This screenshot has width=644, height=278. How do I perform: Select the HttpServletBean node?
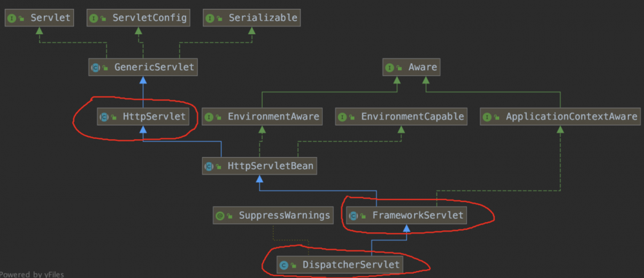260,166
